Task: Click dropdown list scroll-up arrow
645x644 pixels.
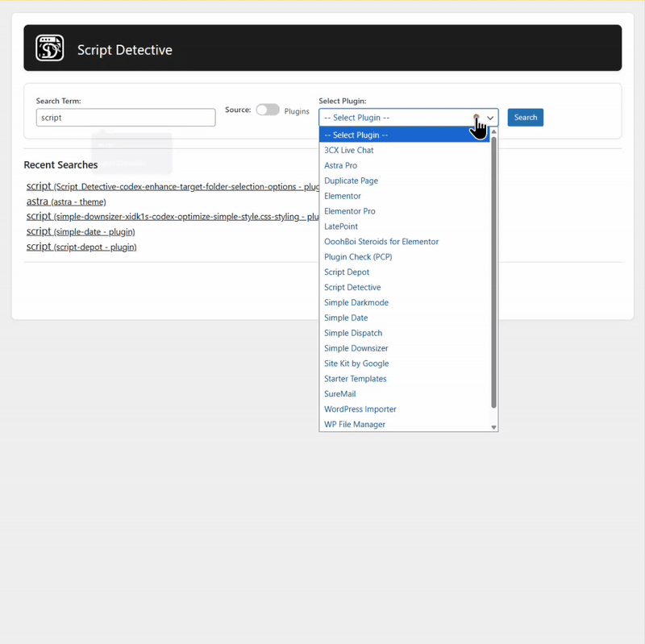Action: (493, 131)
